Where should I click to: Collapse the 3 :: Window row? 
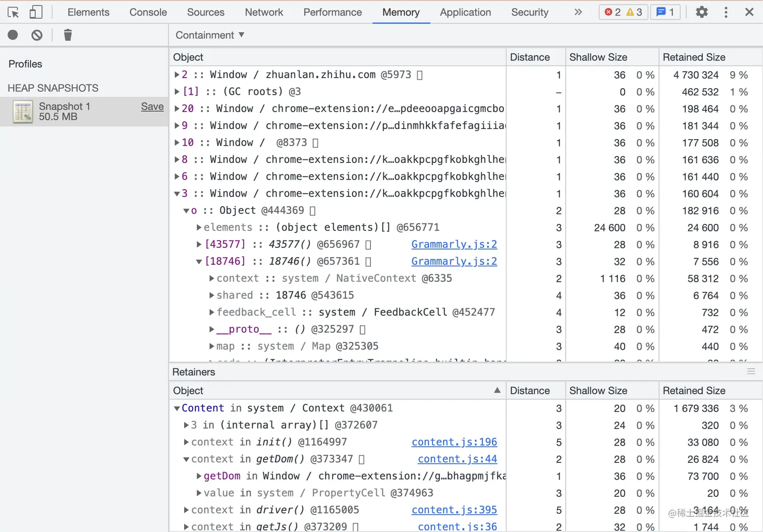tap(177, 194)
